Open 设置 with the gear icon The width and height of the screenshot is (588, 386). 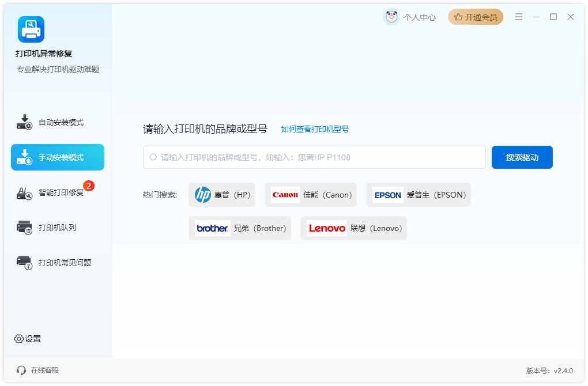(28, 339)
